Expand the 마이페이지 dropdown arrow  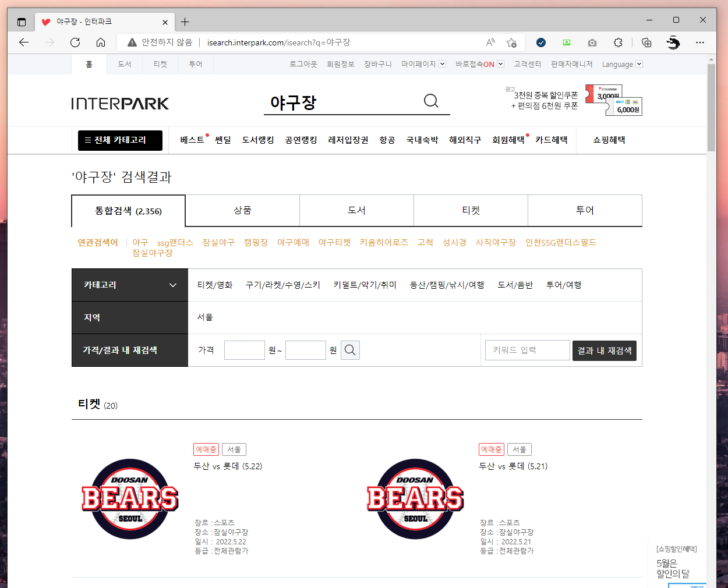click(442, 64)
